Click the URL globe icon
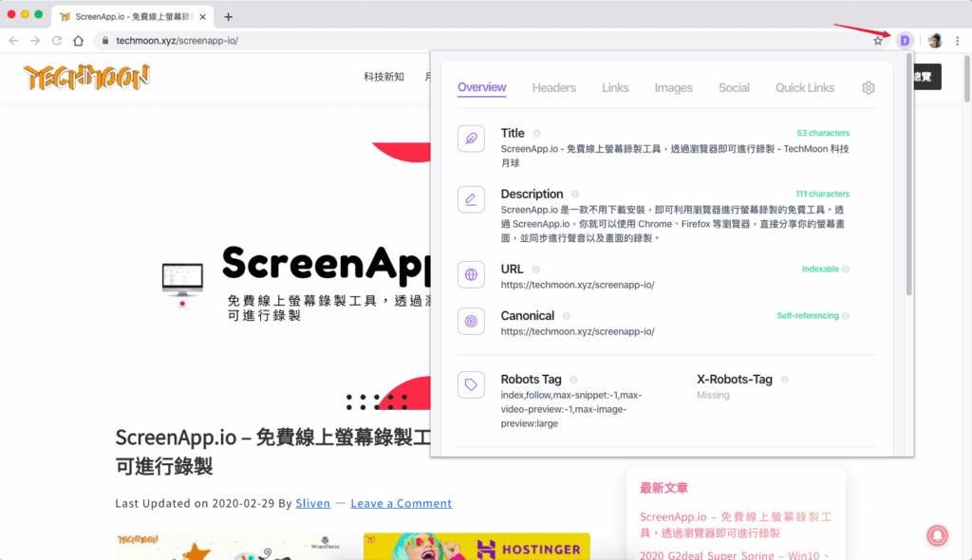Screen dimensions: 972x560 (471, 274)
